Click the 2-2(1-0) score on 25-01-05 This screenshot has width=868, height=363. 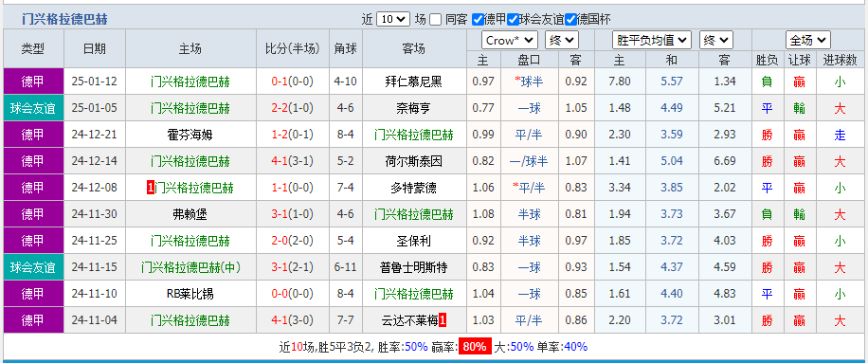[x=292, y=108]
